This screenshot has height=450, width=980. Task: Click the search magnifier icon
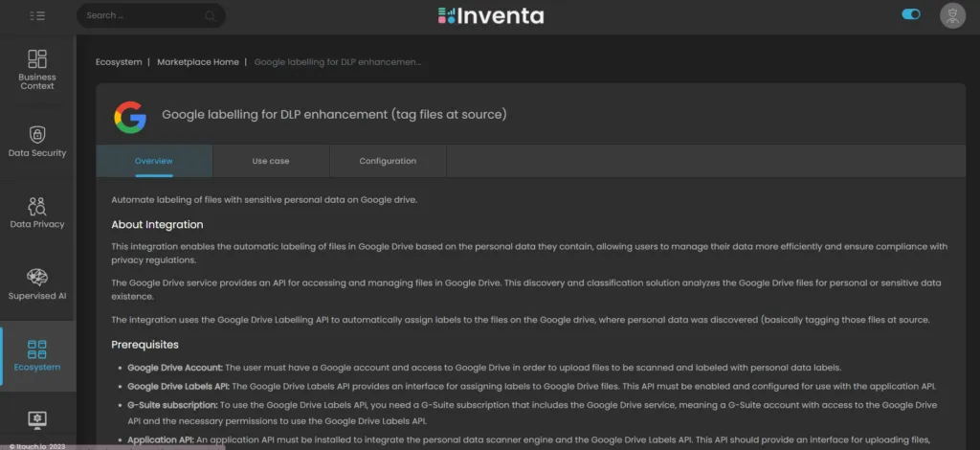(211, 16)
